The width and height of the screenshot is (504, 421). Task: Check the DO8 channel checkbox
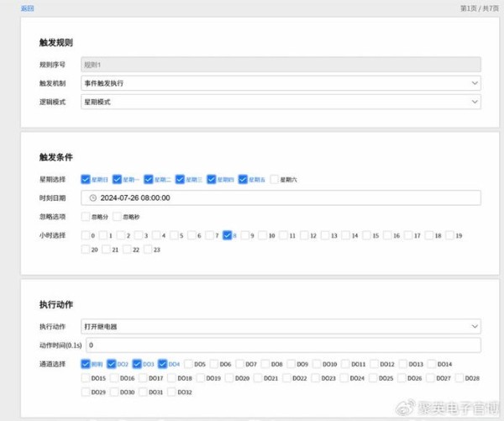point(265,364)
